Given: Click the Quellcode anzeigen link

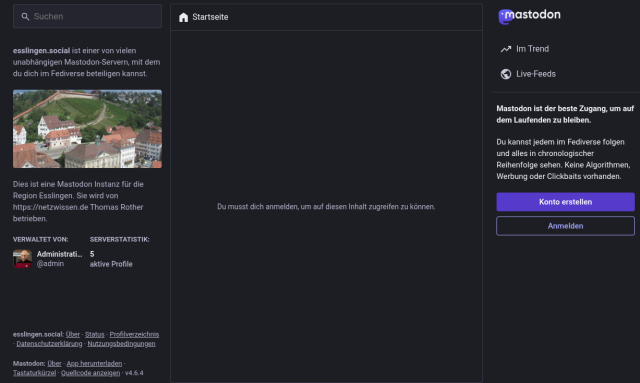Looking at the screenshot, I should click(x=91, y=373).
